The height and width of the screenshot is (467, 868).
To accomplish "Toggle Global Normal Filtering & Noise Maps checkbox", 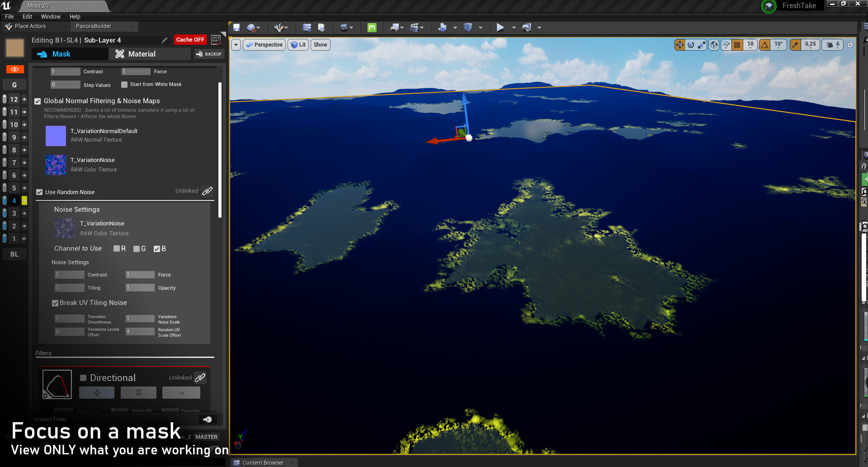I will [x=38, y=101].
